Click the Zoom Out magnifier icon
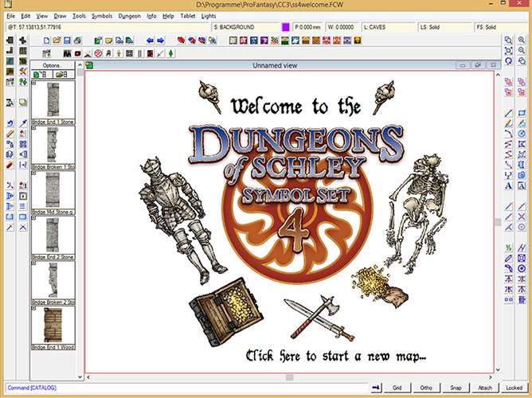 pyautogui.click(x=522, y=50)
